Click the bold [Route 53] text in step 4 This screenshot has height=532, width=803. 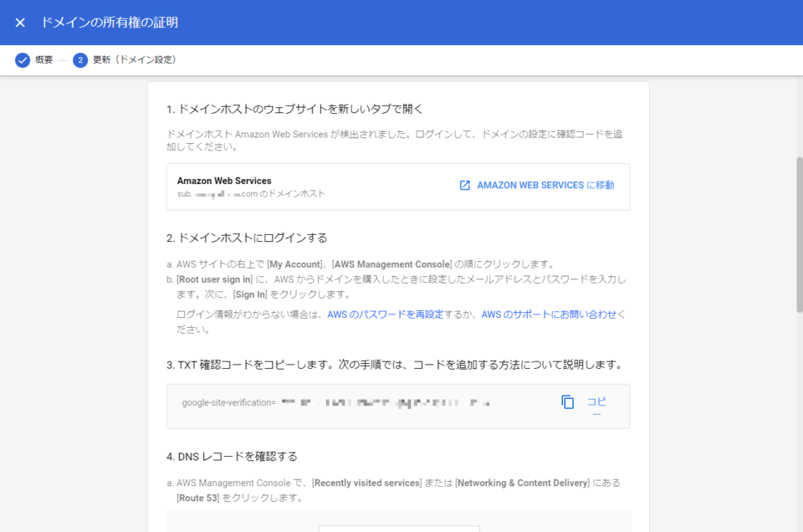[195, 497]
